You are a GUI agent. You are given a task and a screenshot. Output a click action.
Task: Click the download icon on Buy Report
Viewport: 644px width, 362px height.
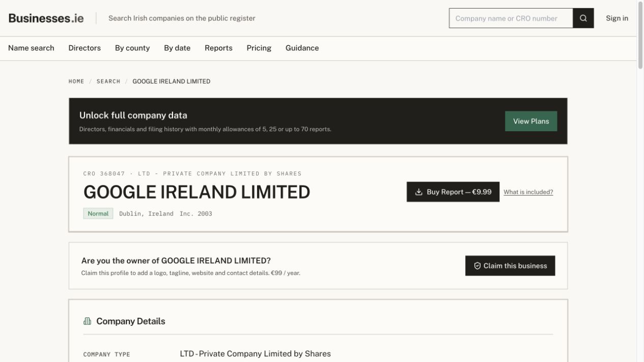pyautogui.click(x=419, y=192)
